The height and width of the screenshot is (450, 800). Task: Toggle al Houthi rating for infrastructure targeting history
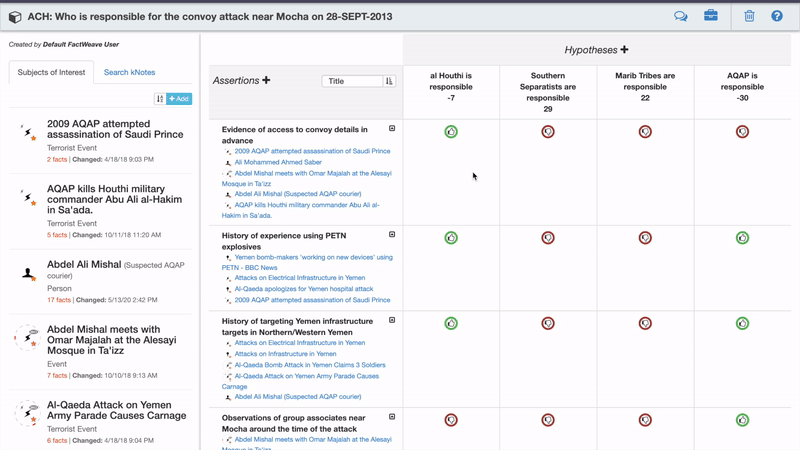click(451, 323)
